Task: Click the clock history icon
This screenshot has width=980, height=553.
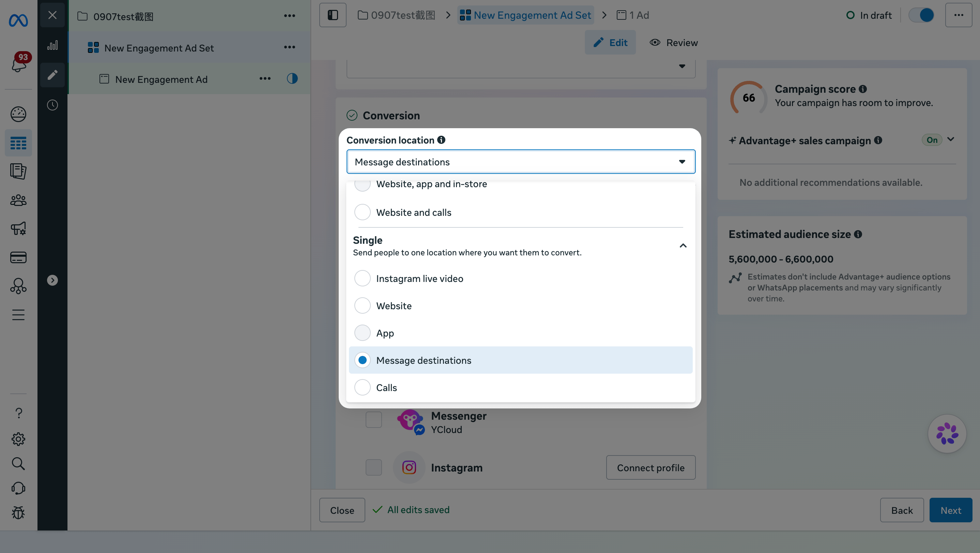Action: tap(52, 105)
